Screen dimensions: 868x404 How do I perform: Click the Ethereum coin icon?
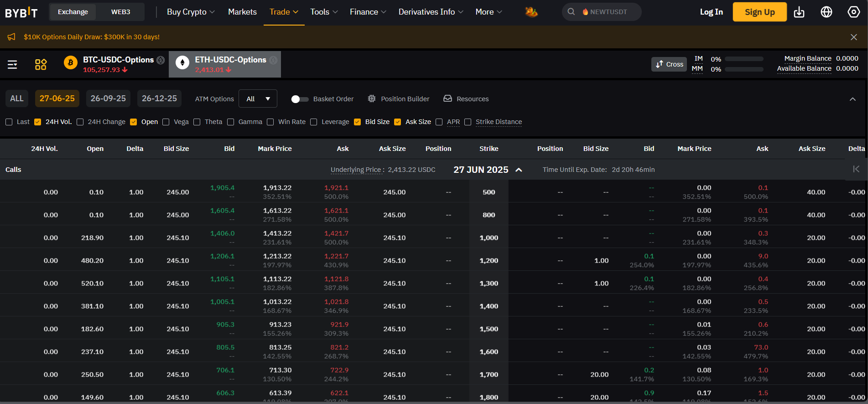[182, 62]
